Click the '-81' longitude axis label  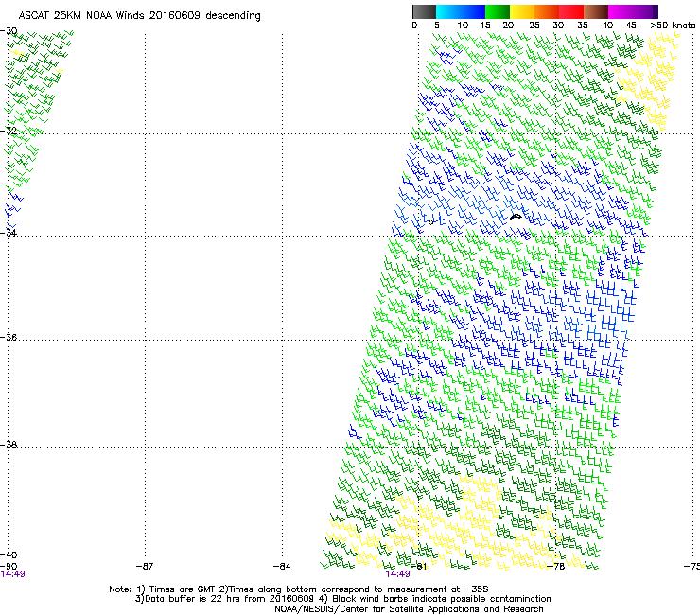click(x=418, y=566)
